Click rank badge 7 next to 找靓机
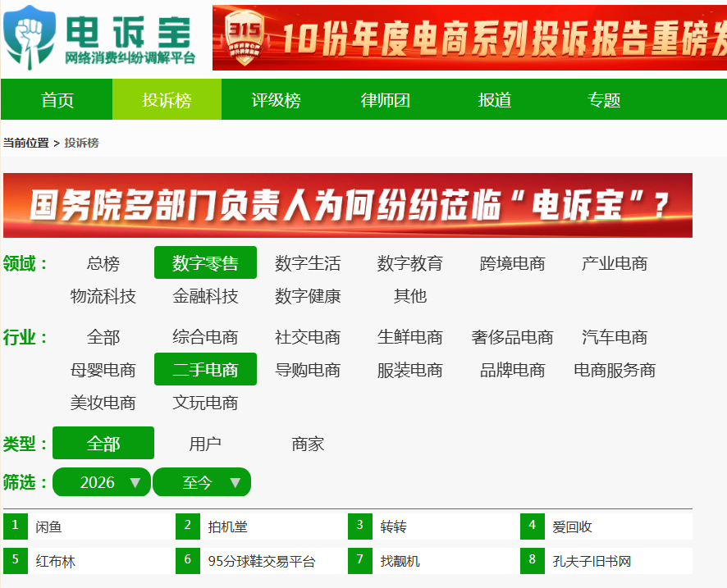 click(x=359, y=560)
